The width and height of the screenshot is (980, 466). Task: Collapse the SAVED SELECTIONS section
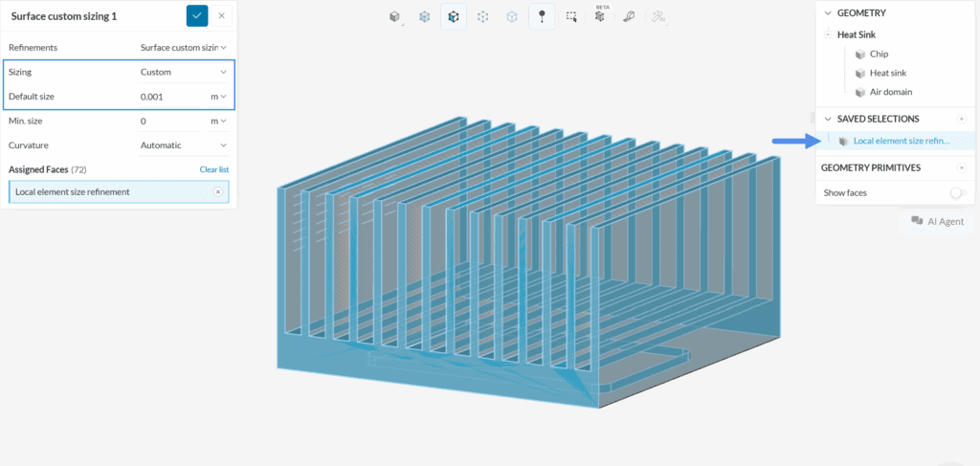(x=828, y=119)
